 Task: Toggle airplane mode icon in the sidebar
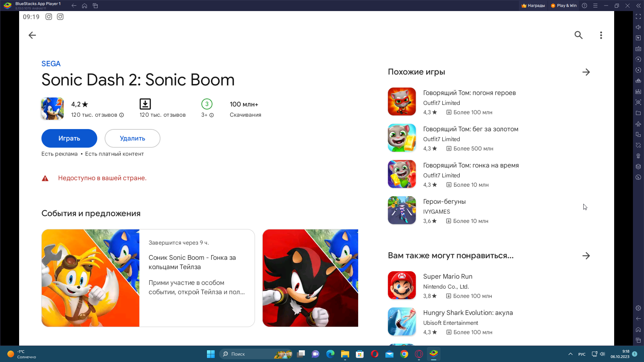(x=638, y=124)
